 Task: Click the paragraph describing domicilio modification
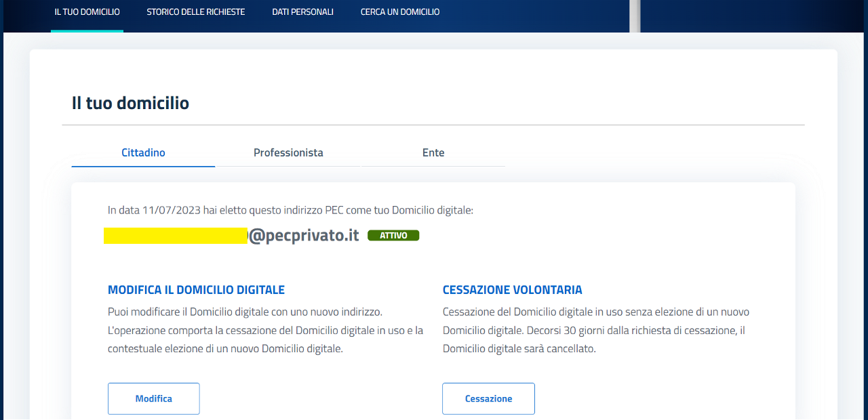pyautogui.click(x=265, y=331)
